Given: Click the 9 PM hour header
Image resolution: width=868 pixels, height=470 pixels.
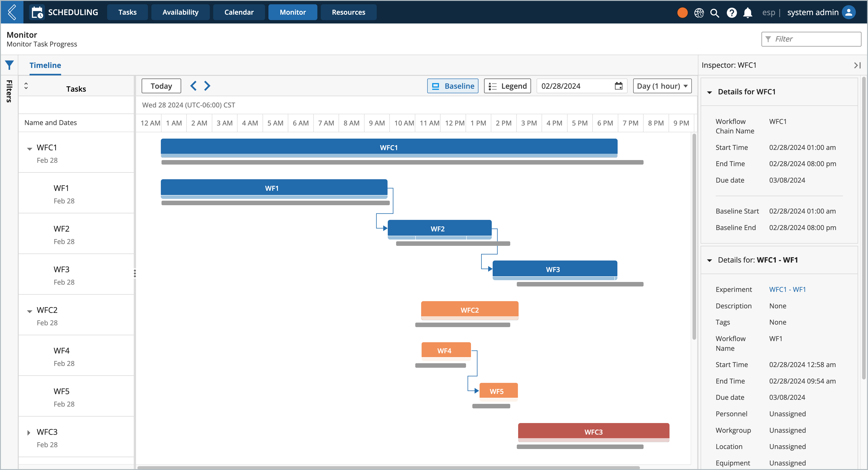Looking at the screenshot, I should (681, 123).
